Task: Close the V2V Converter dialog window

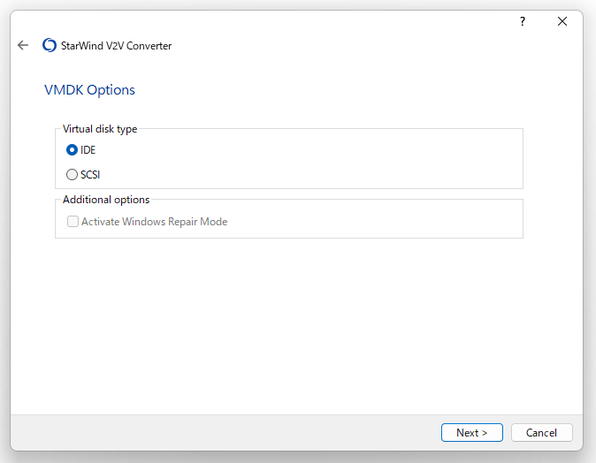Action: (562, 21)
